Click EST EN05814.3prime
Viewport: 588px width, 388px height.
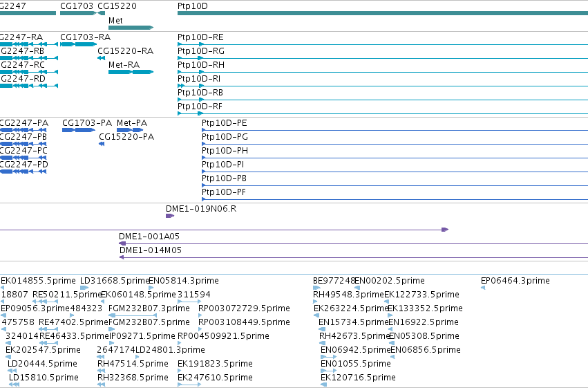[184, 281]
